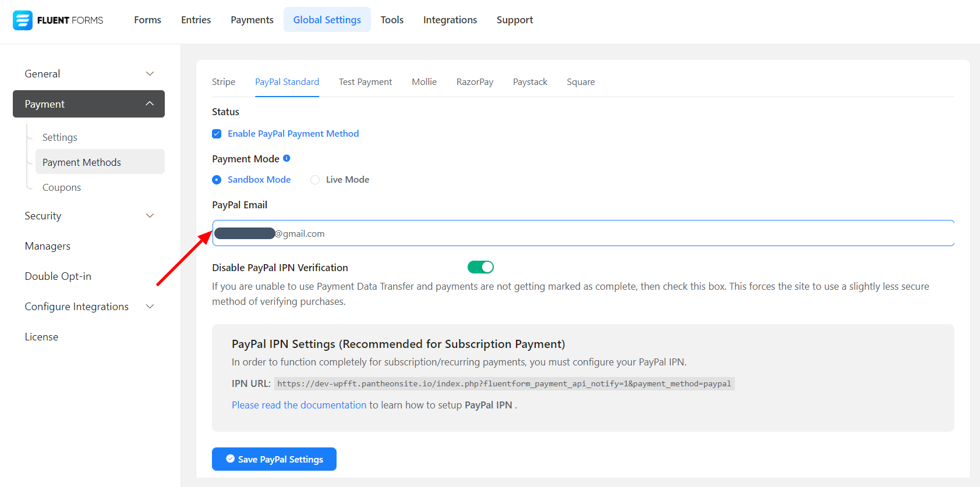Expand the General sidebar section
The width and height of the screenshot is (980, 487).
coord(89,74)
